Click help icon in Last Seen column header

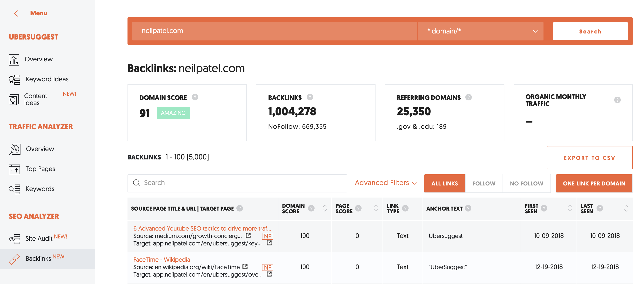coord(600,208)
